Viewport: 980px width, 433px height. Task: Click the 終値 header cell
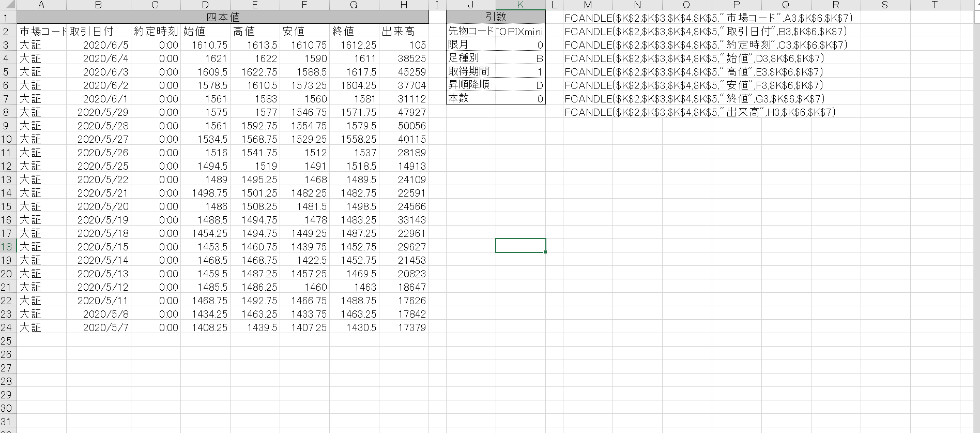[x=354, y=32]
